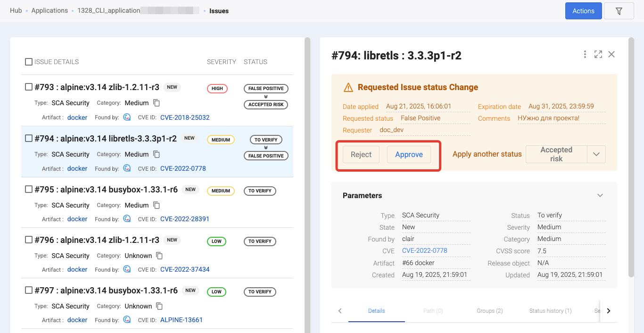This screenshot has width=644, height=333.
Task: Click the copy icon in issue #795
Action: tap(157, 205)
